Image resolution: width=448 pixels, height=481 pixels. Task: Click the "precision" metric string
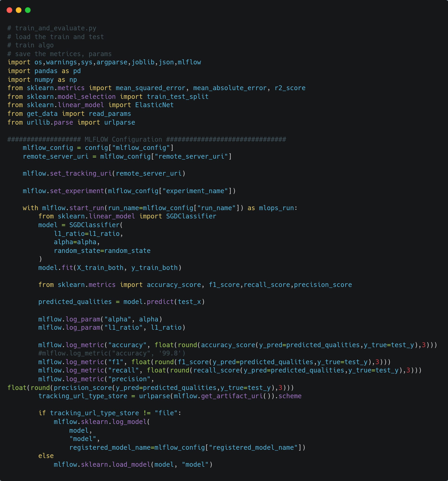click(x=129, y=379)
